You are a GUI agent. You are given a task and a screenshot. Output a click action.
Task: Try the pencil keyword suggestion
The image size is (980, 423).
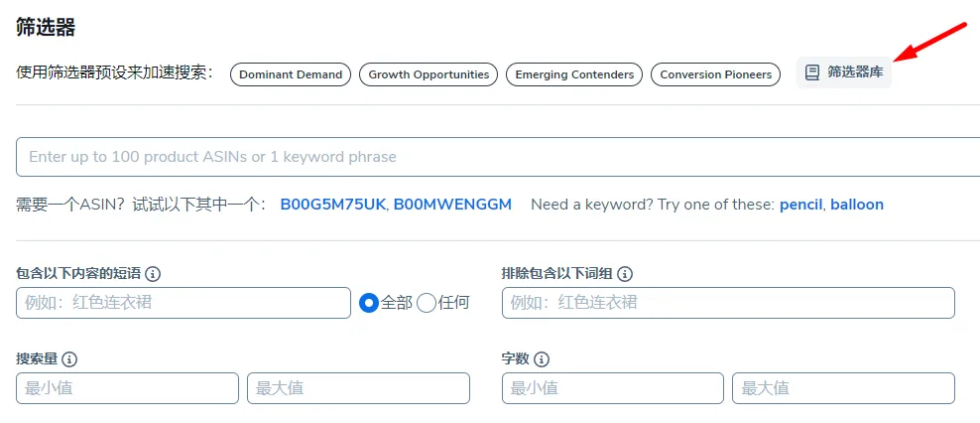[x=800, y=205]
